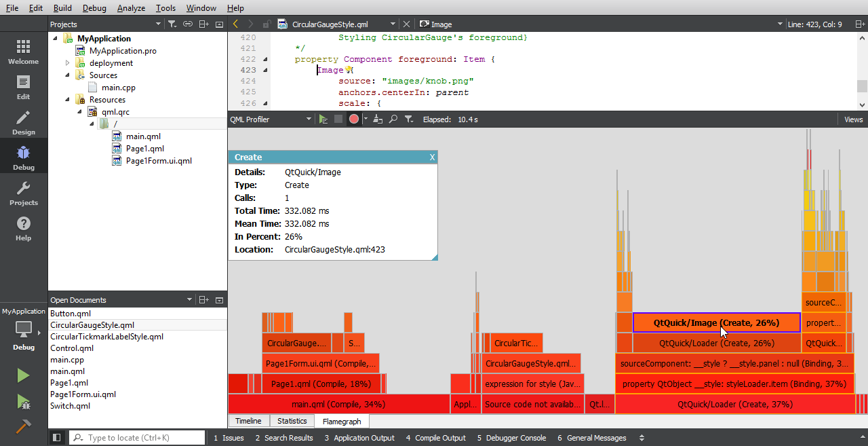Image resolution: width=868 pixels, height=446 pixels.
Task: Click the profiler search magnifier icon
Action: point(393,119)
